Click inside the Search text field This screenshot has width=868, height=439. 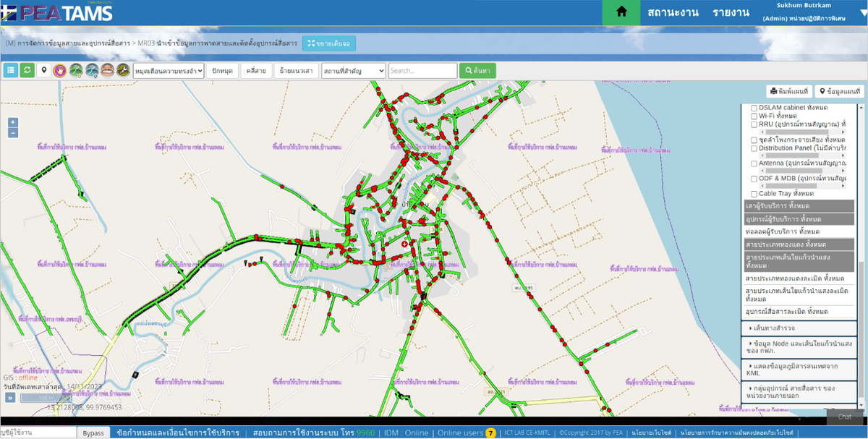point(422,70)
